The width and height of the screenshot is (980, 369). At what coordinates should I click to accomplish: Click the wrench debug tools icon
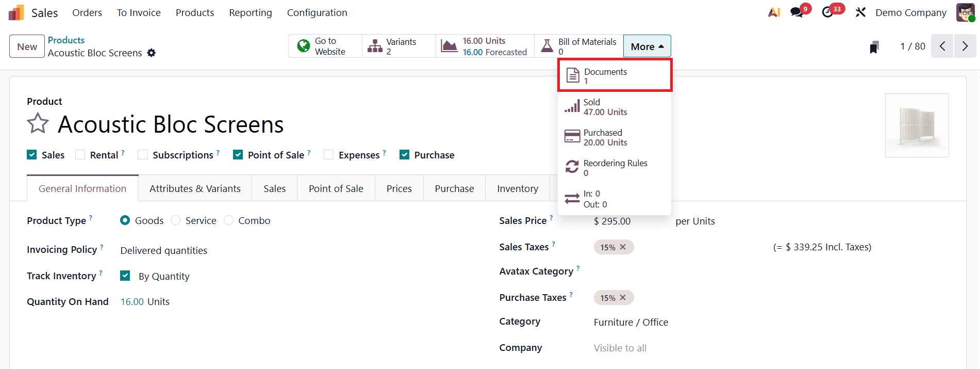(860, 12)
